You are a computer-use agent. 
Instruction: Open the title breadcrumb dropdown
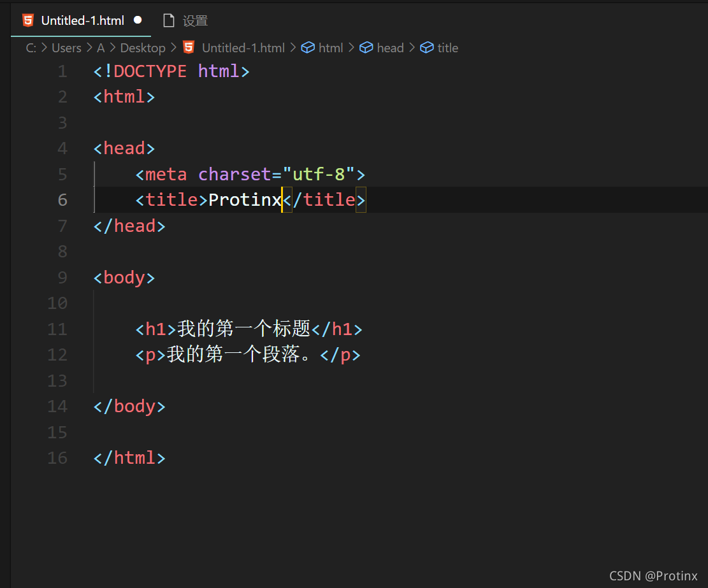pos(449,47)
